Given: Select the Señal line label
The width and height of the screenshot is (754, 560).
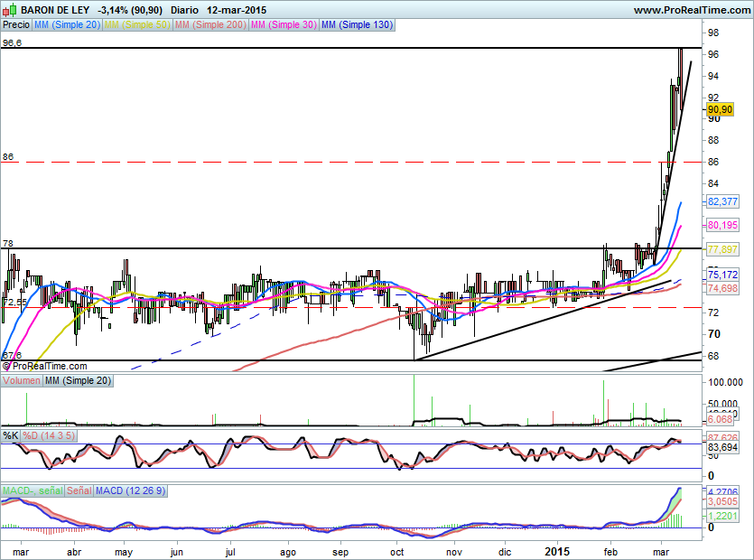Looking at the screenshot, I should [79, 490].
